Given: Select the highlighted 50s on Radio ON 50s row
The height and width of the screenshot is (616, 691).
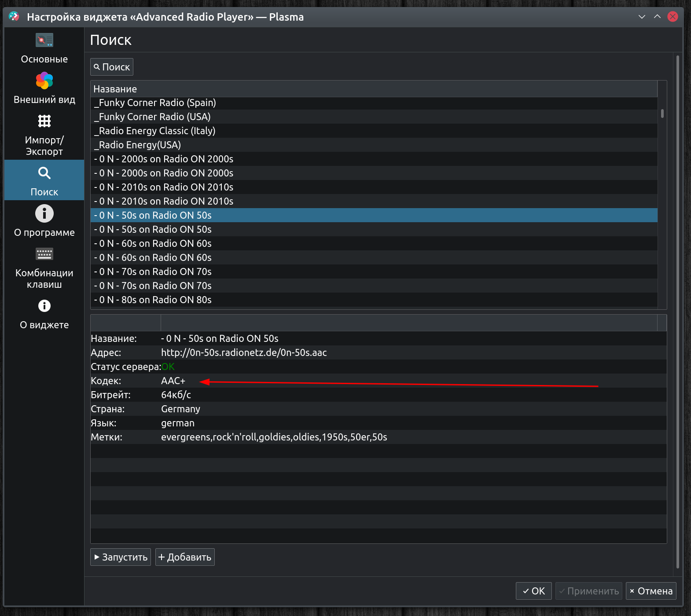Looking at the screenshot, I should pos(374,215).
